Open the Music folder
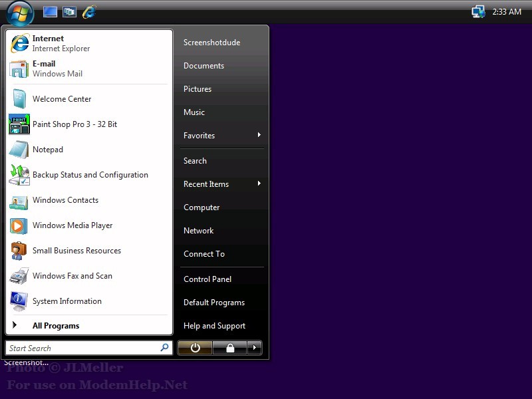The image size is (532, 399). pyautogui.click(x=194, y=112)
